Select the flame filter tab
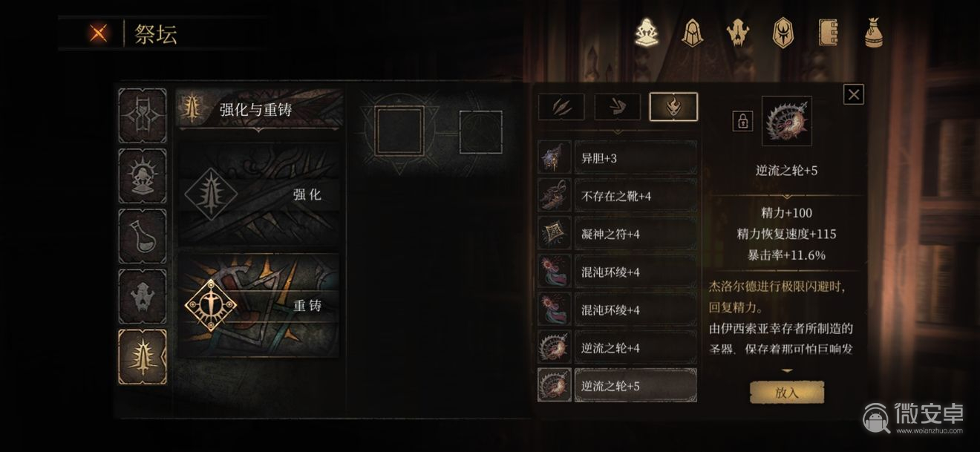The height and width of the screenshot is (452, 980). click(673, 107)
